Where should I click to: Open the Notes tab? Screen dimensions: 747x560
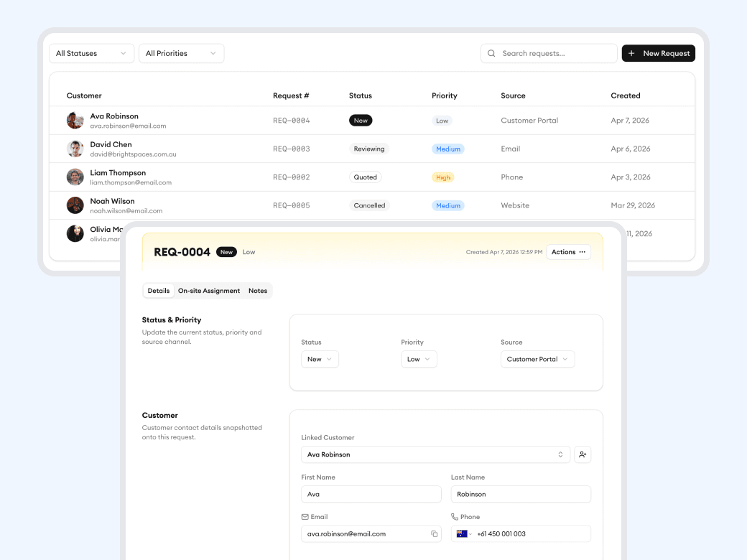tap(257, 290)
